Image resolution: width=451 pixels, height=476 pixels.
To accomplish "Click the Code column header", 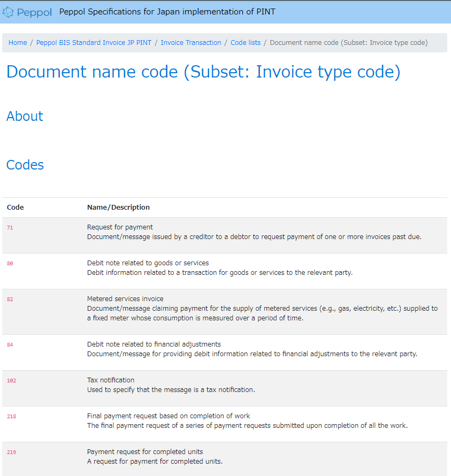I will 15,208.
